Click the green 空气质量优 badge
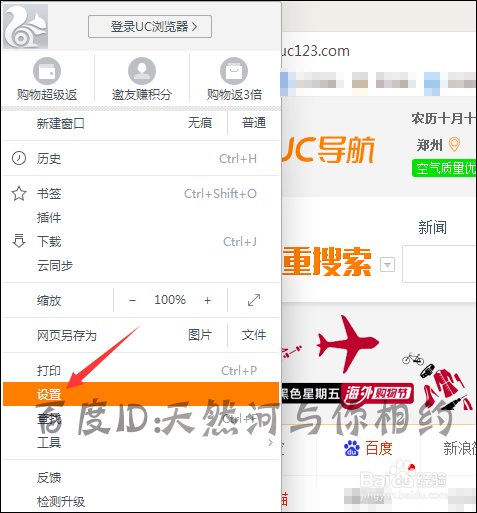 coord(444,168)
